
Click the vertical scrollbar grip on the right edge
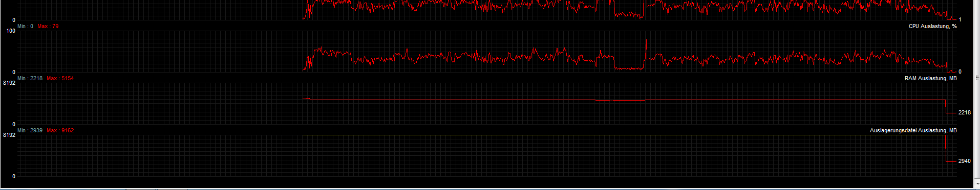pyautogui.click(x=977, y=78)
